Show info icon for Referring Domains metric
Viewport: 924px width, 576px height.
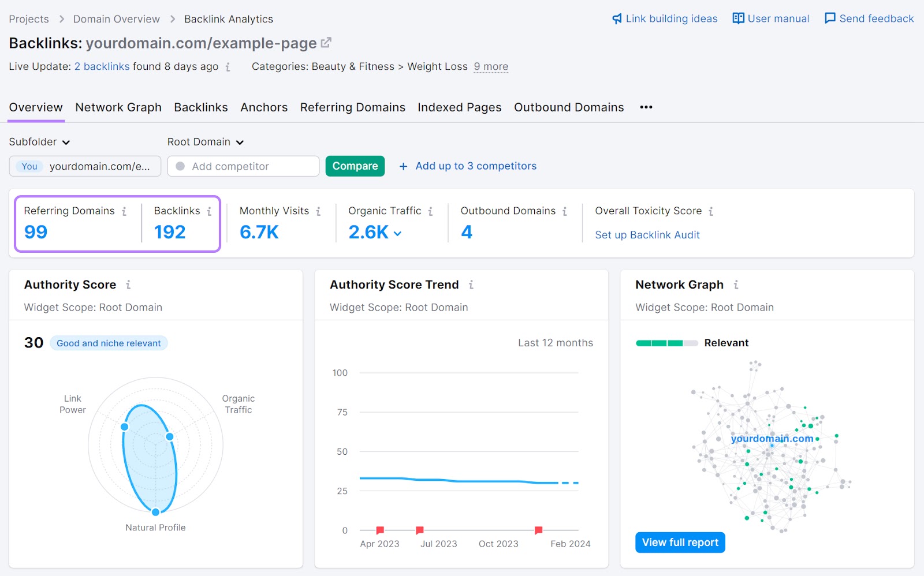124,211
